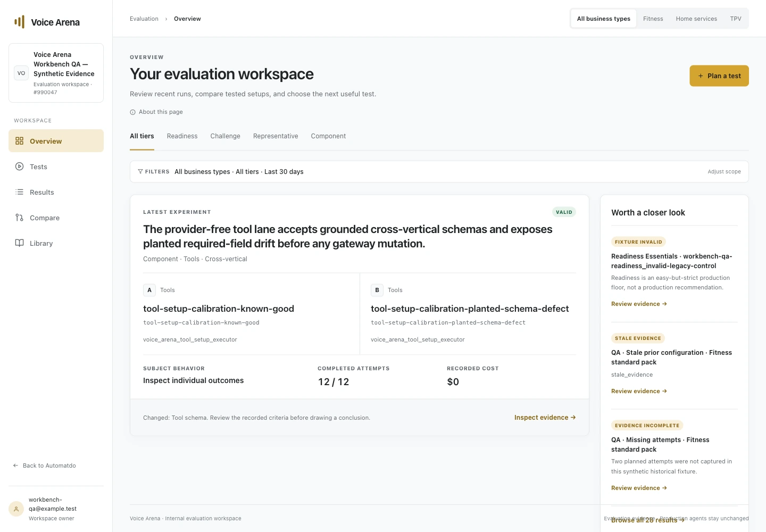The width and height of the screenshot is (766, 532).
Task: Click Back to Automatdo link
Action: [45, 465]
